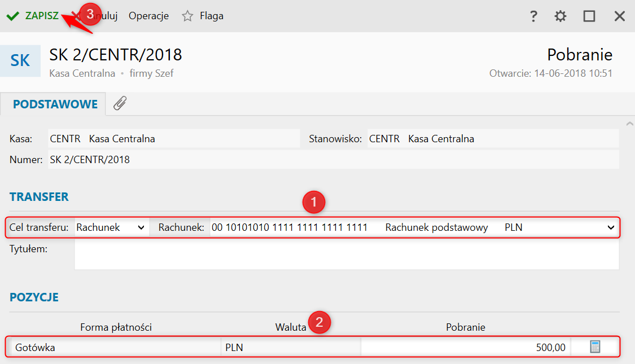Open the Rachunek account dropdown
The height and width of the screenshot is (364, 635).
click(x=610, y=227)
